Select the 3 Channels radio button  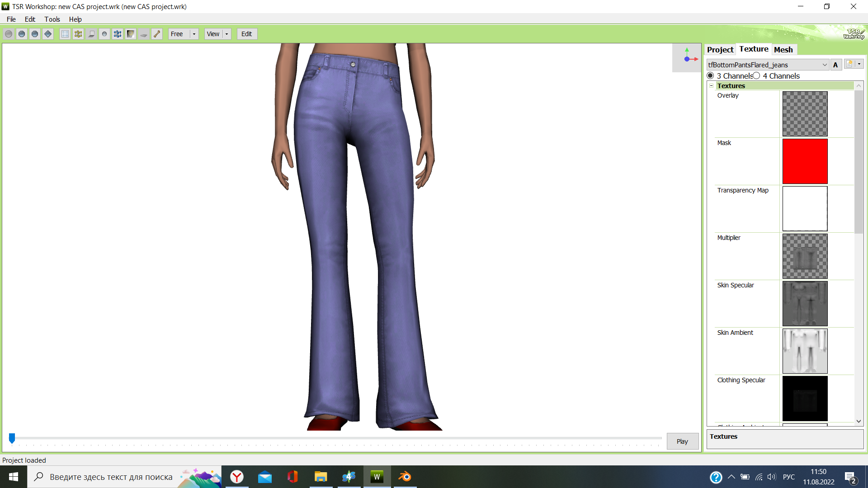point(711,76)
